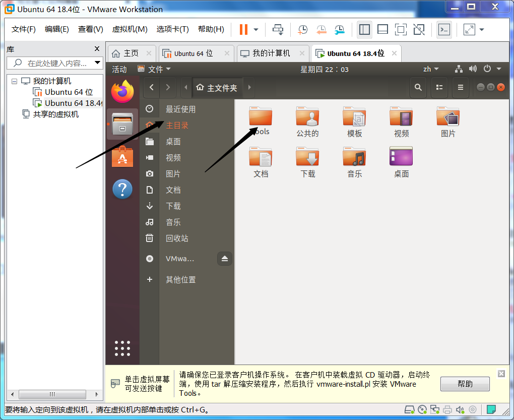The width and height of the screenshot is (514, 420).
Task: Switch to the Ubuntu 64 位 tab
Action: [x=196, y=53]
